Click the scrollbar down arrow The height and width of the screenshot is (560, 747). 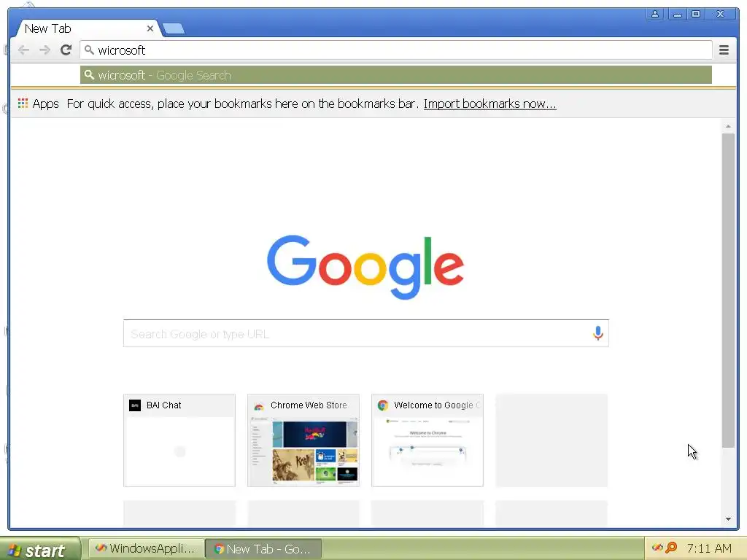click(728, 519)
